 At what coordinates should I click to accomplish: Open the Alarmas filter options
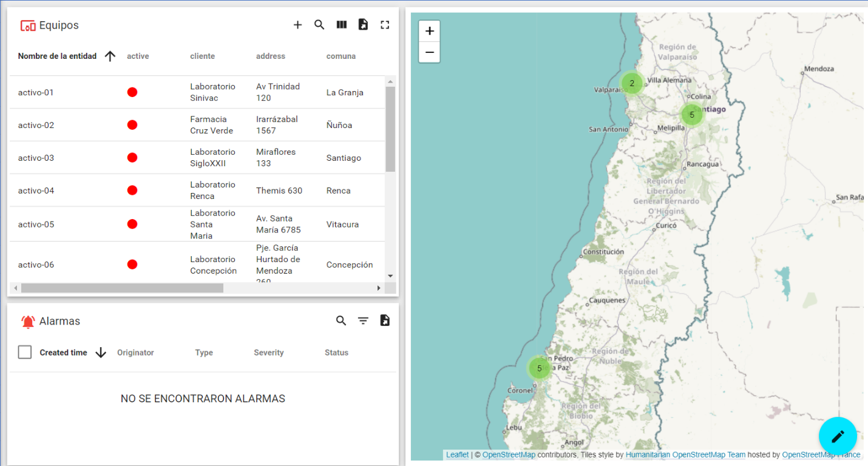pyautogui.click(x=363, y=321)
